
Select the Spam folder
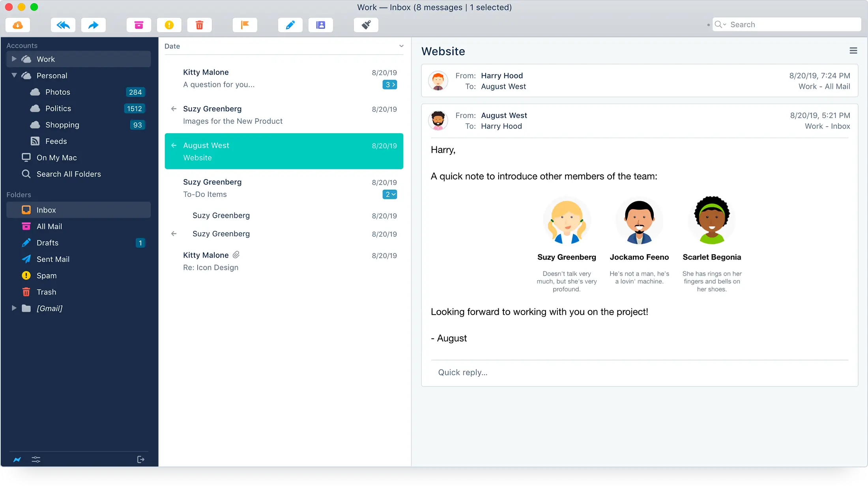point(47,275)
